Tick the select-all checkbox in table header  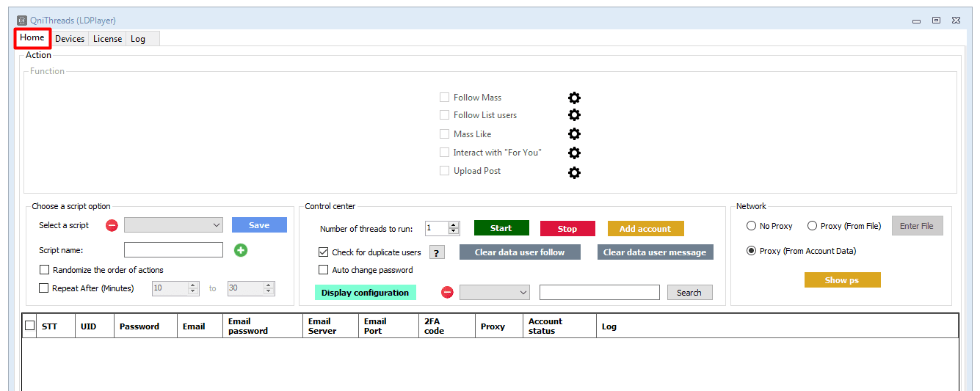coord(30,326)
